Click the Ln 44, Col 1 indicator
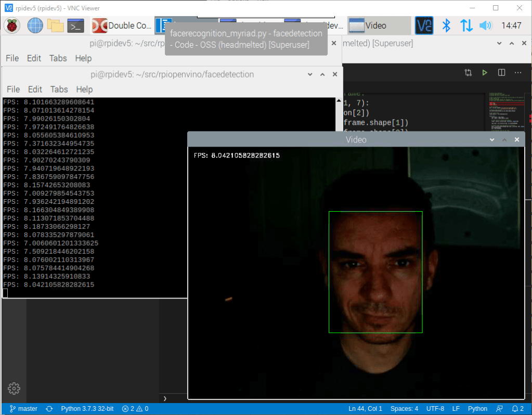532x415 pixels. coord(365,409)
